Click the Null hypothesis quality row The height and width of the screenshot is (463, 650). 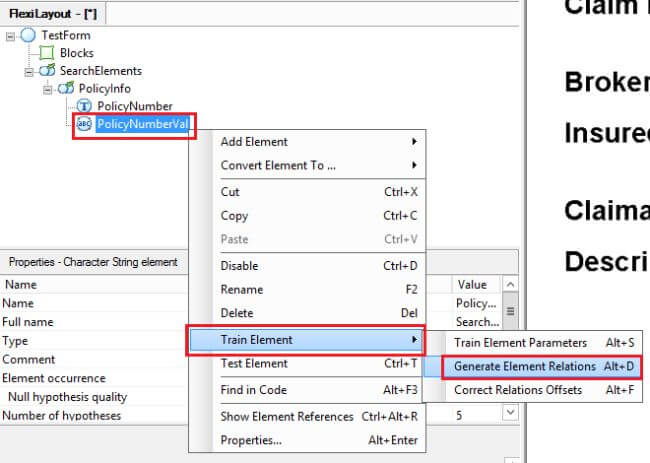(94, 397)
